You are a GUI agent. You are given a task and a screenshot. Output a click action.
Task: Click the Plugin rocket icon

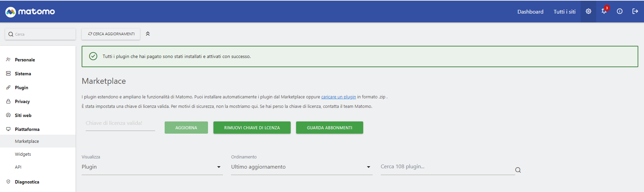click(x=8, y=88)
